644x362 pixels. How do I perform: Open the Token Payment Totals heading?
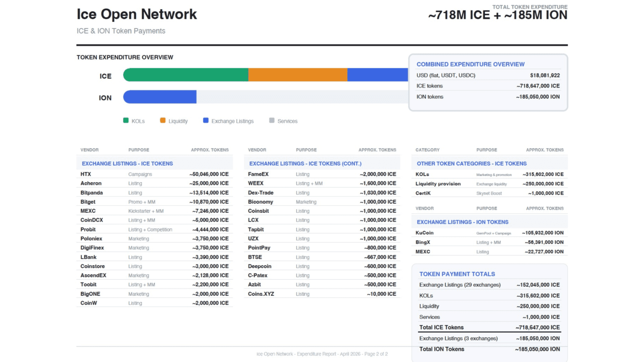[x=457, y=274]
